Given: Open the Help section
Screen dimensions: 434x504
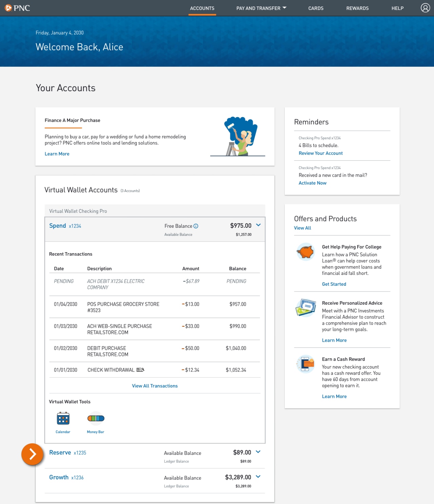Looking at the screenshot, I should click(397, 8).
